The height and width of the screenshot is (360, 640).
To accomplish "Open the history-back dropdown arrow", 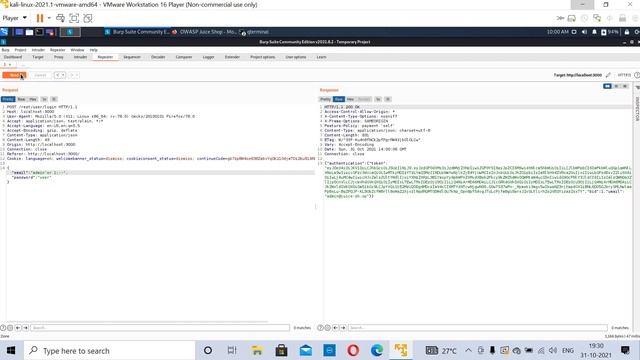I will pos(63,75).
